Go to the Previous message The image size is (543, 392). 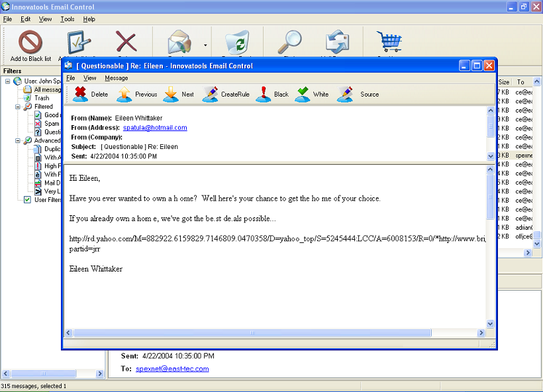tap(137, 94)
